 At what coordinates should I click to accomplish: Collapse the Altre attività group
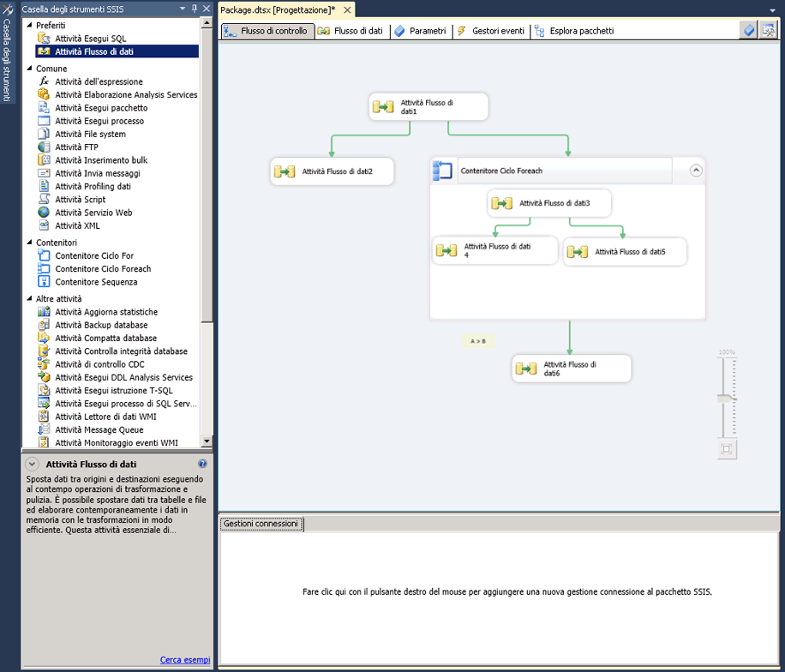(29, 298)
